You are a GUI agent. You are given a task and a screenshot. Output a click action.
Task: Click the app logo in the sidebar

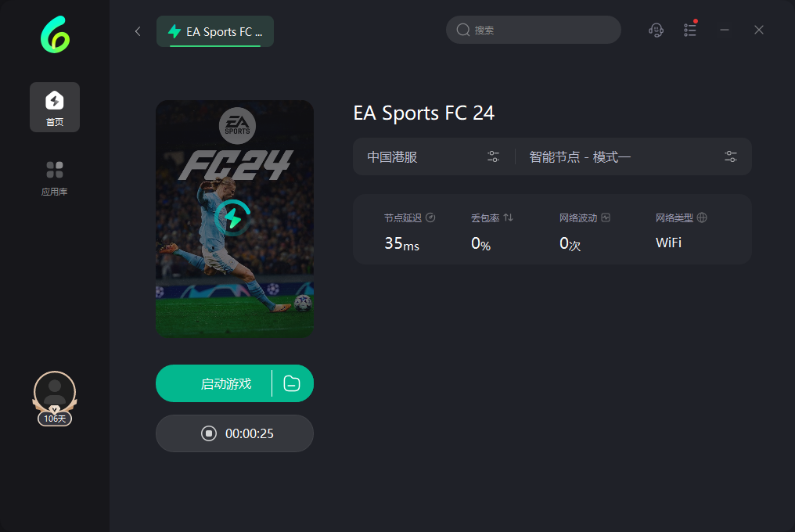point(54,34)
